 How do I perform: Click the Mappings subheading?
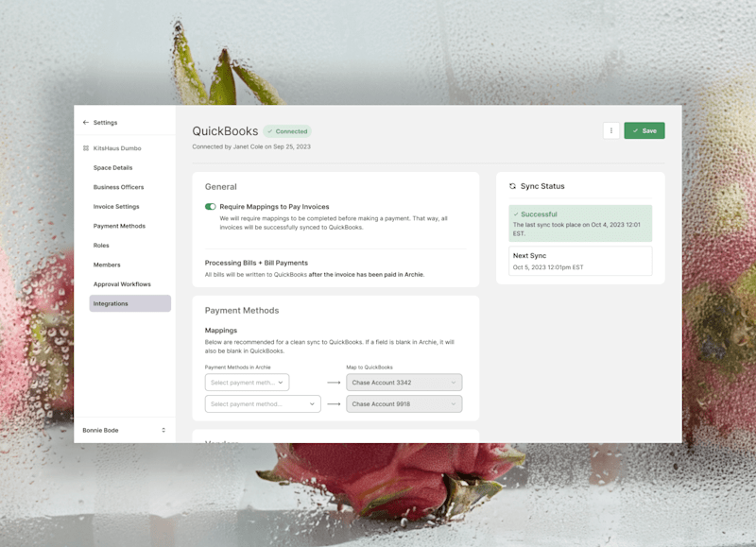click(x=221, y=330)
